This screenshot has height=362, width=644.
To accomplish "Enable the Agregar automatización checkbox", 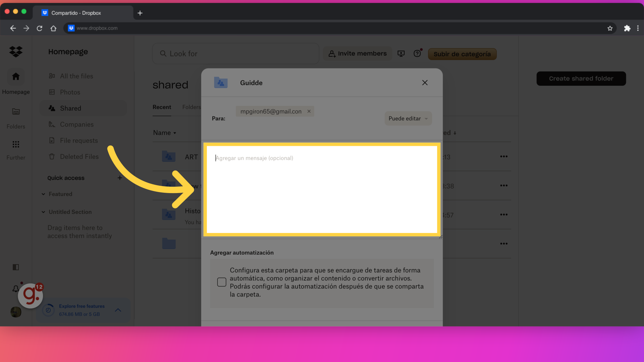I will 222,282.
